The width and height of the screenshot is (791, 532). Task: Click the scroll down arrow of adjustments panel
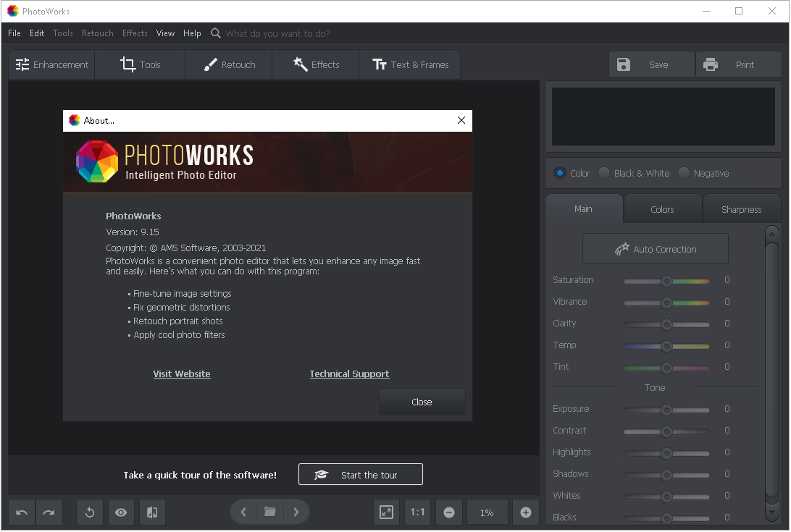pyautogui.click(x=772, y=513)
